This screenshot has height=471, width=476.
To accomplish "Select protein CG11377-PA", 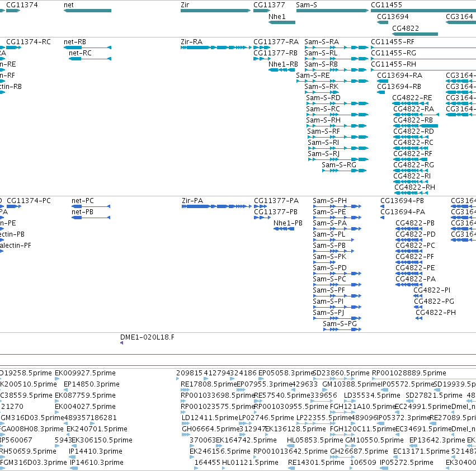I will point(261,206).
